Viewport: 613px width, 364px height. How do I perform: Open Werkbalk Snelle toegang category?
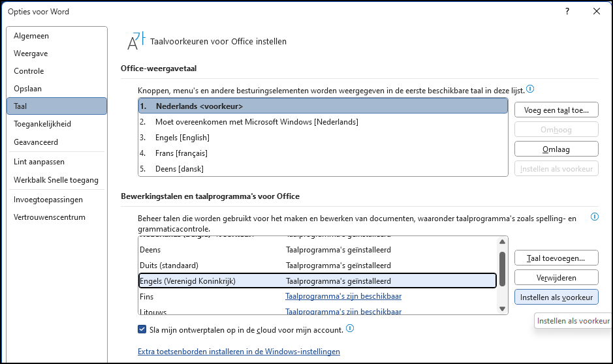[x=57, y=180]
